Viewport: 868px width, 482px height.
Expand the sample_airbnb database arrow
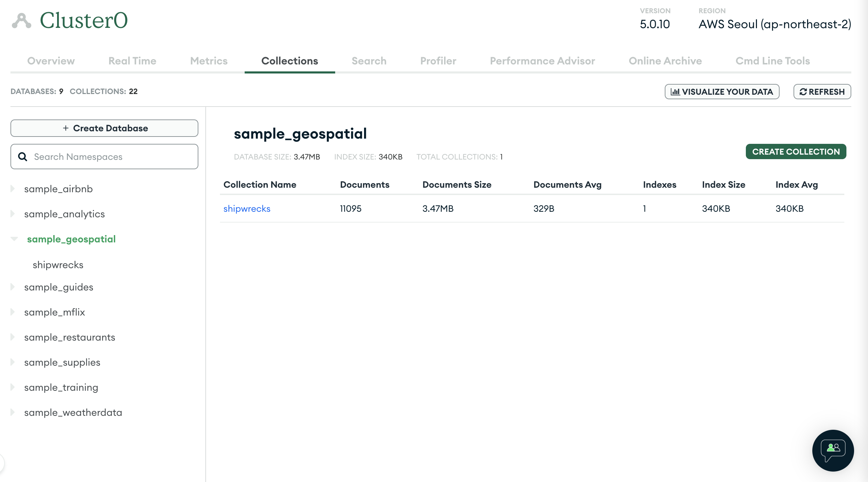point(13,189)
